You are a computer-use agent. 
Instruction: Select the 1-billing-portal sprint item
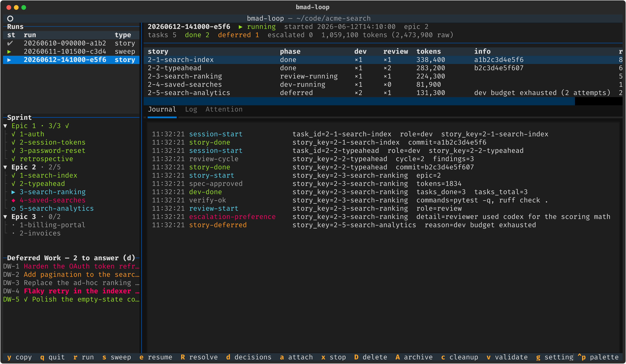pyautogui.click(x=52, y=225)
